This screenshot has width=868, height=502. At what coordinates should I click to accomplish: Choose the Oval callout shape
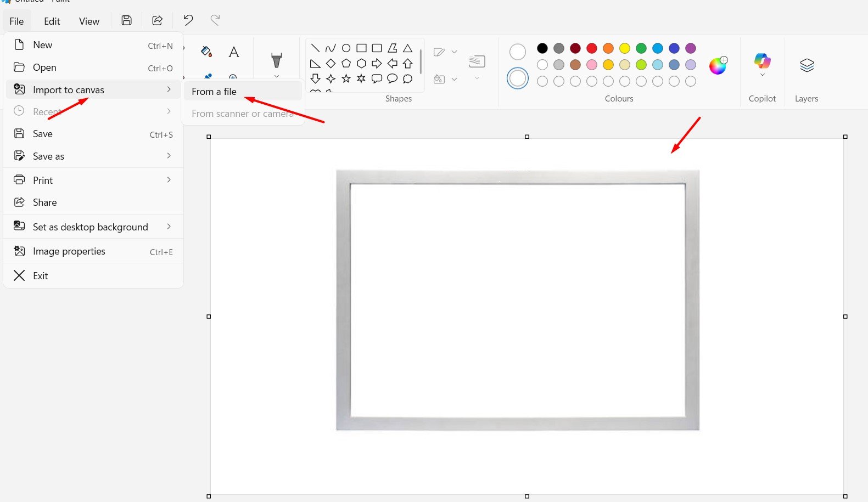[x=392, y=78]
